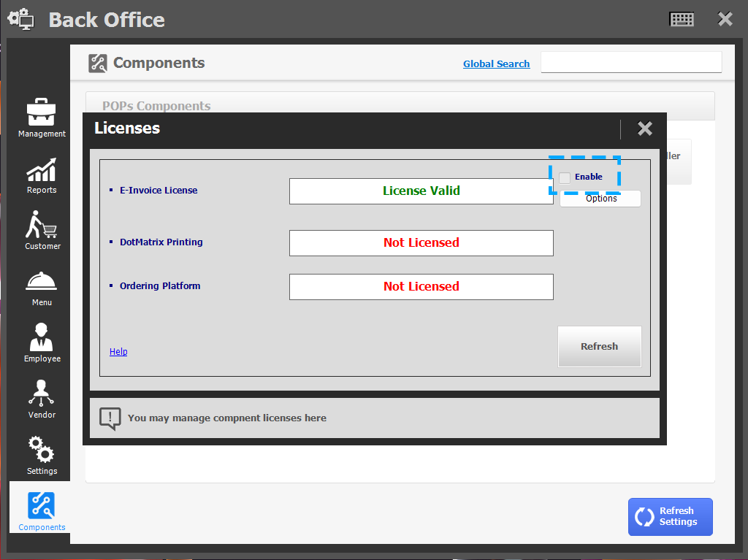Refresh the license statuses
Image resolution: width=748 pixels, height=560 pixels.
coord(599,346)
